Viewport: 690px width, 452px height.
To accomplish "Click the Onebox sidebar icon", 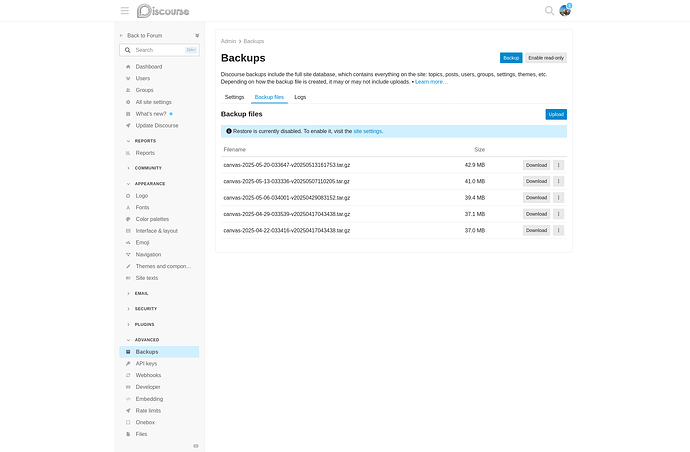I will [x=128, y=423].
